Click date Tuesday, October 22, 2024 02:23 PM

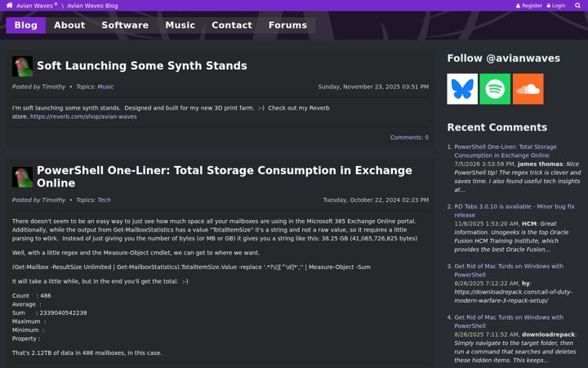click(x=376, y=200)
